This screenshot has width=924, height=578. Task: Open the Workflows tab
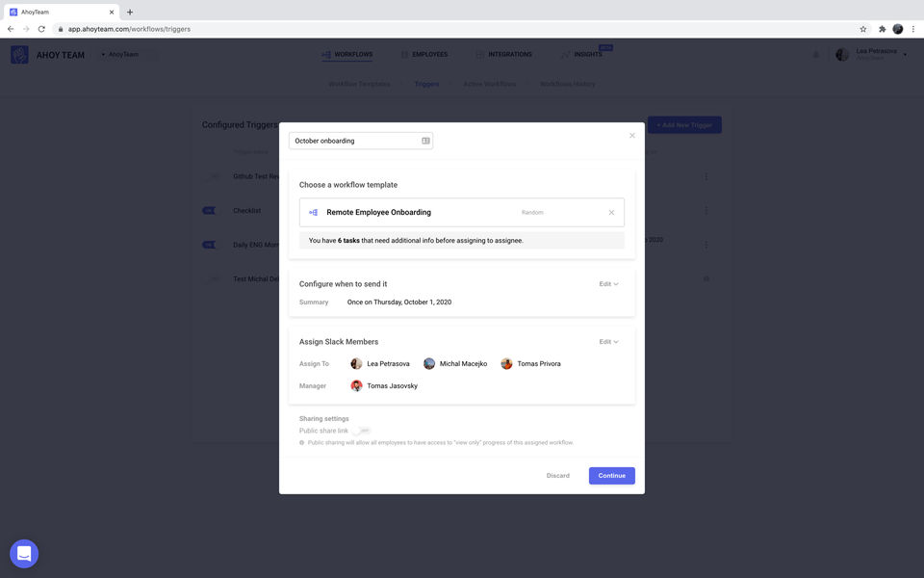tap(347, 54)
